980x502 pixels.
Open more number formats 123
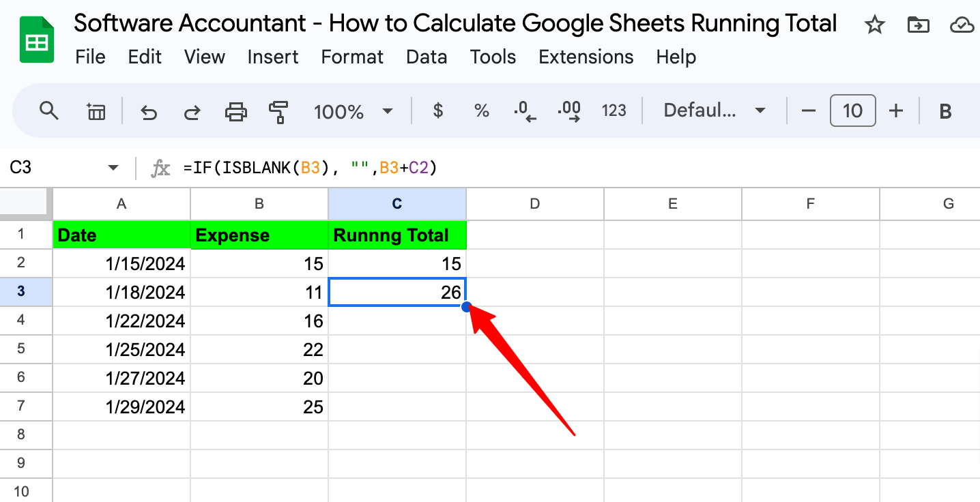coord(614,110)
